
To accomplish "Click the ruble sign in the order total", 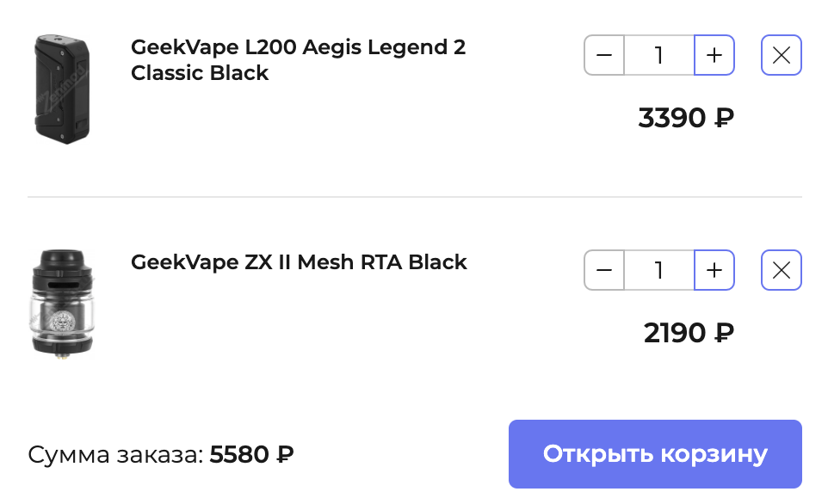I will [285, 455].
